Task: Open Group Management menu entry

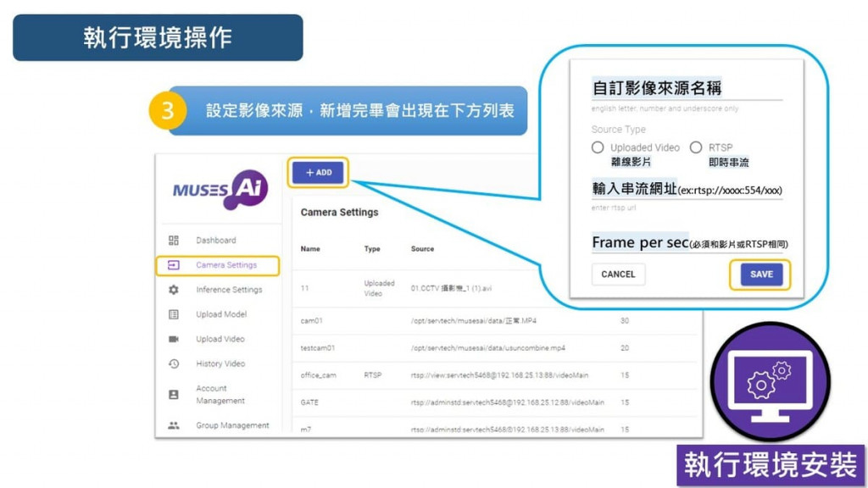Action: (x=232, y=425)
